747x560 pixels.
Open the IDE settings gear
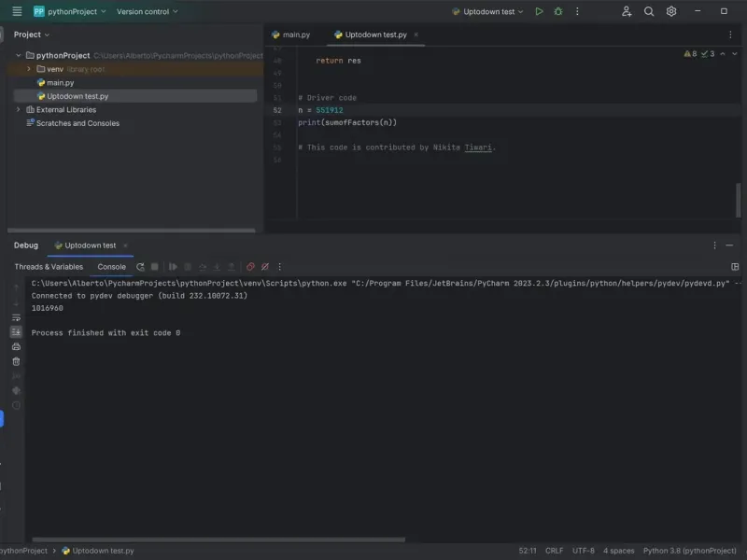671,11
